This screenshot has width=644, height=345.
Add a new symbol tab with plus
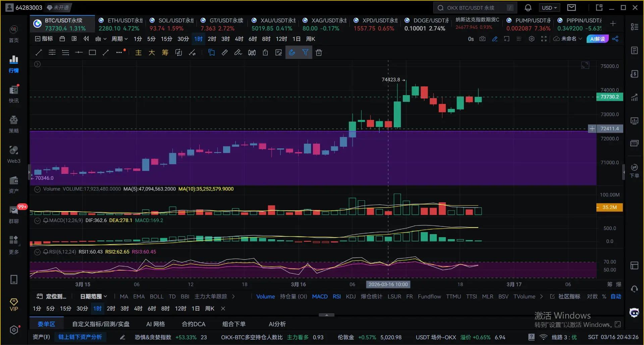tap(613, 23)
